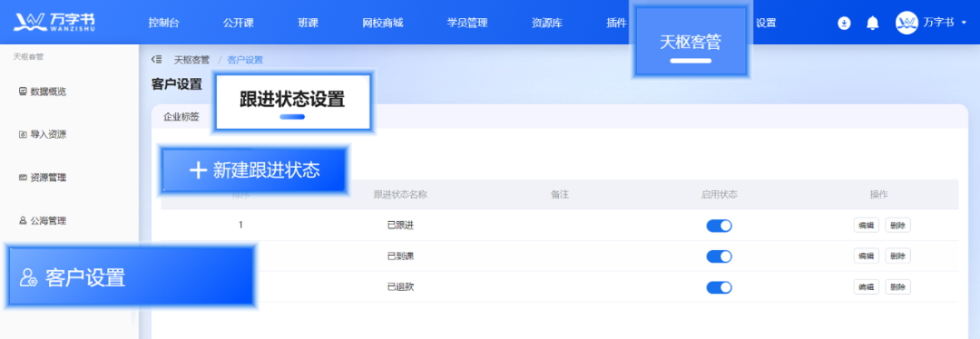Click 删除 for the 已退款 row
Screen dimensions: 980x339
(897, 287)
